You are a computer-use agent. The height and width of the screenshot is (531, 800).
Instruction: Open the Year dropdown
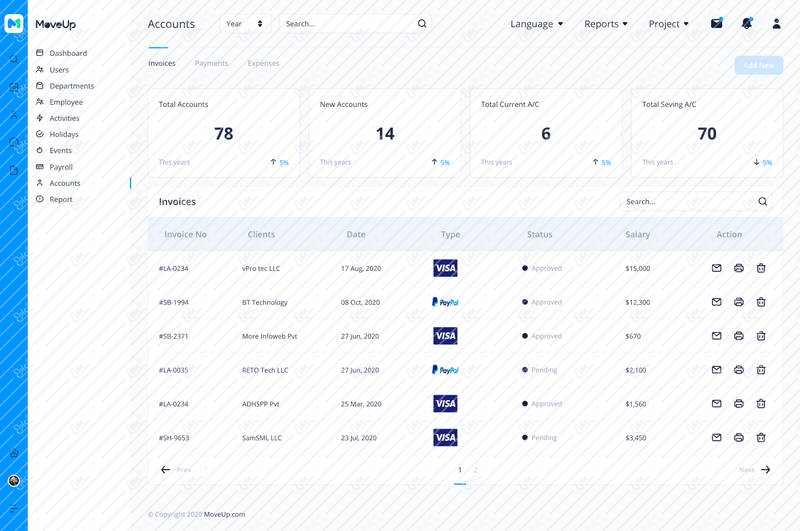point(245,23)
